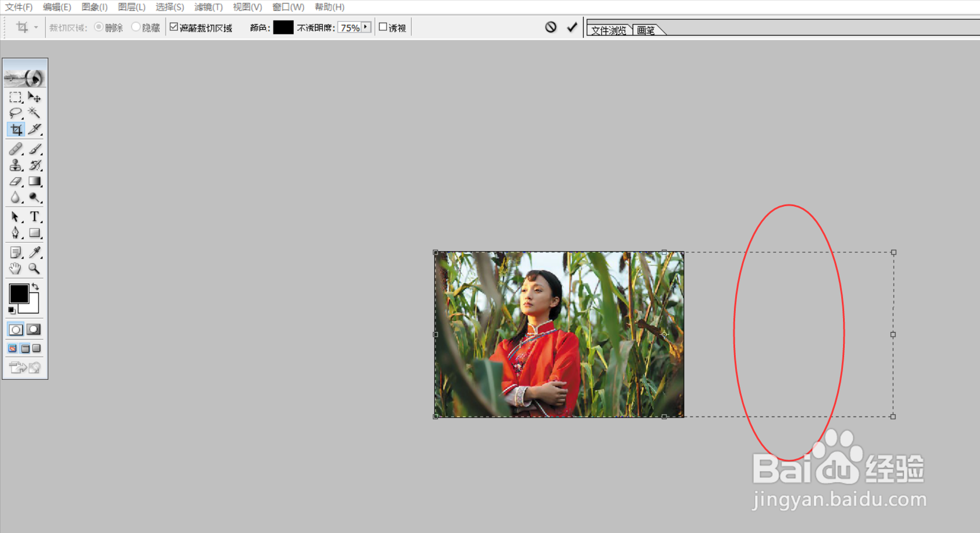Switch to Full screen mode
The height and width of the screenshot is (533, 980).
[37, 348]
